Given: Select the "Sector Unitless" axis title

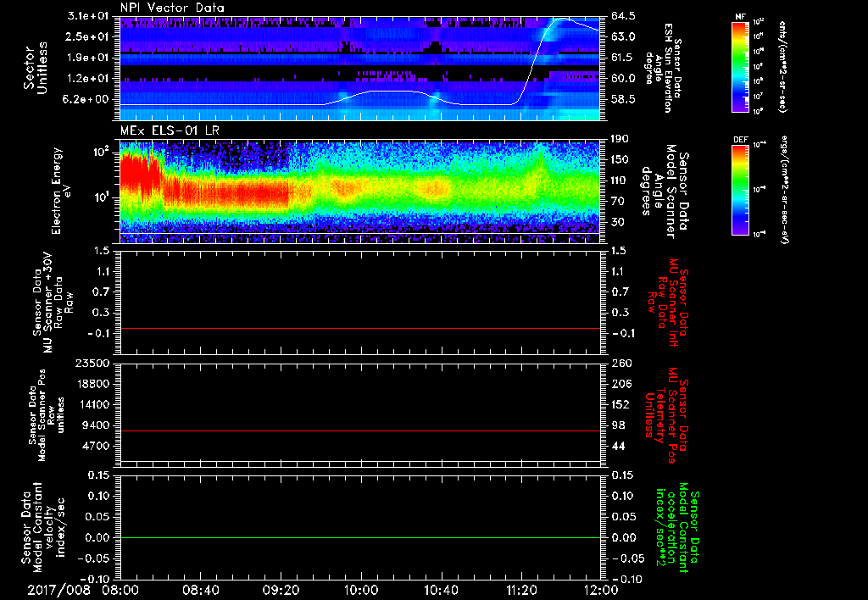Looking at the screenshot, I should pos(35,68).
